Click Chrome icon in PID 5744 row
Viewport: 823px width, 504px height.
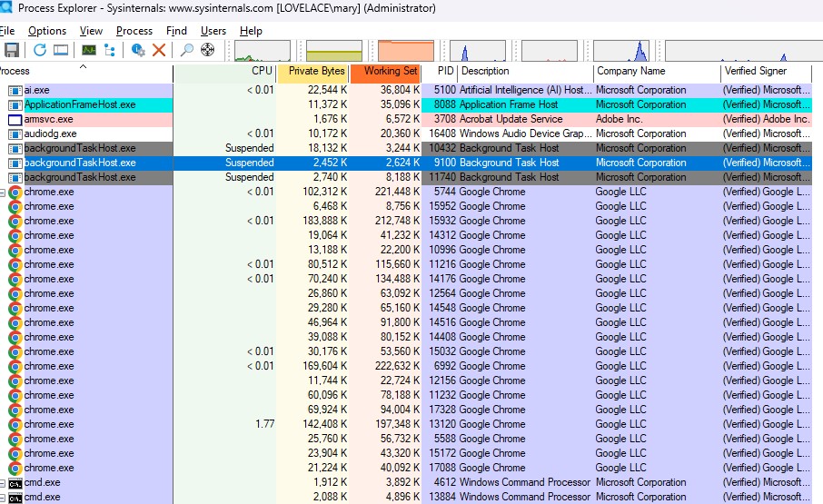click(15, 192)
